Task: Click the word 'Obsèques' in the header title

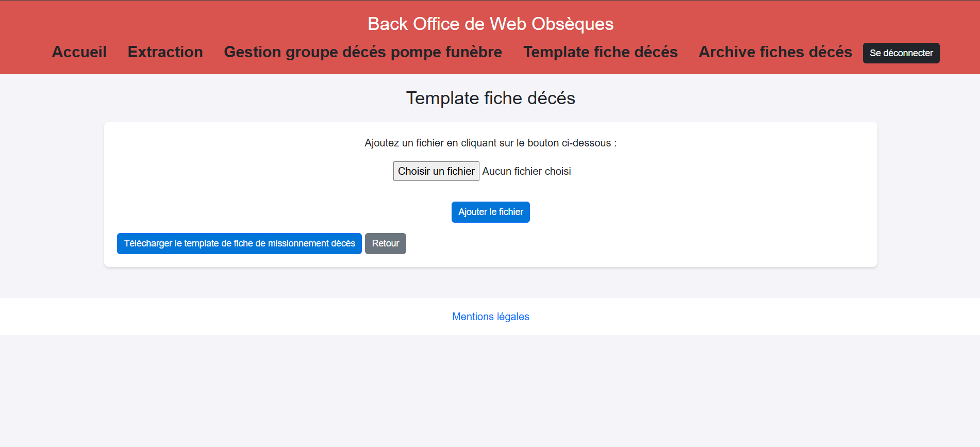Action: (x=572, y=24)
